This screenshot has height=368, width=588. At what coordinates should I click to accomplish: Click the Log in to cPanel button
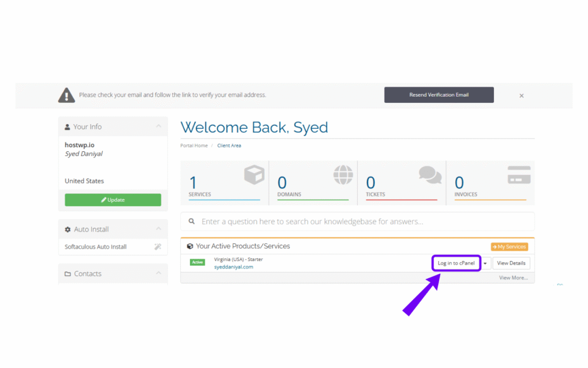coord(456,263)
